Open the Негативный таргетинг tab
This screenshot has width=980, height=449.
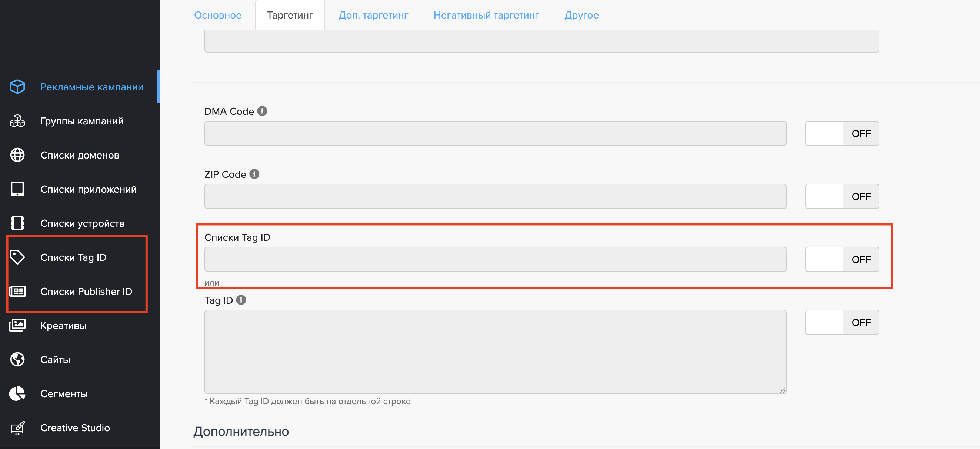point(486,15)
